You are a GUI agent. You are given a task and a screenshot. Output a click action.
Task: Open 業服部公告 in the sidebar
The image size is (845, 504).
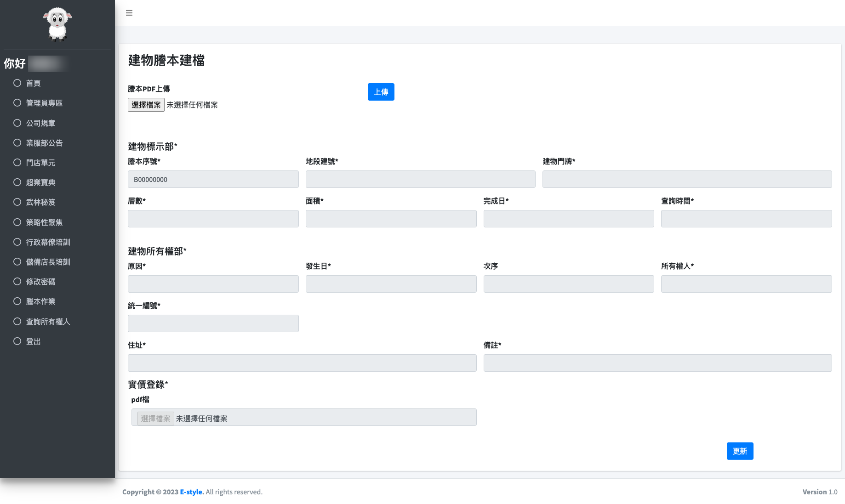(x=44, y=143)
